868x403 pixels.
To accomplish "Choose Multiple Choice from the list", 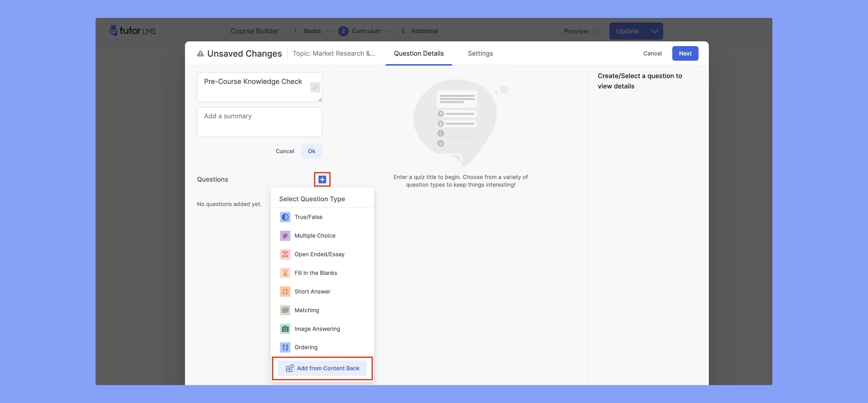I will [322, 235].
